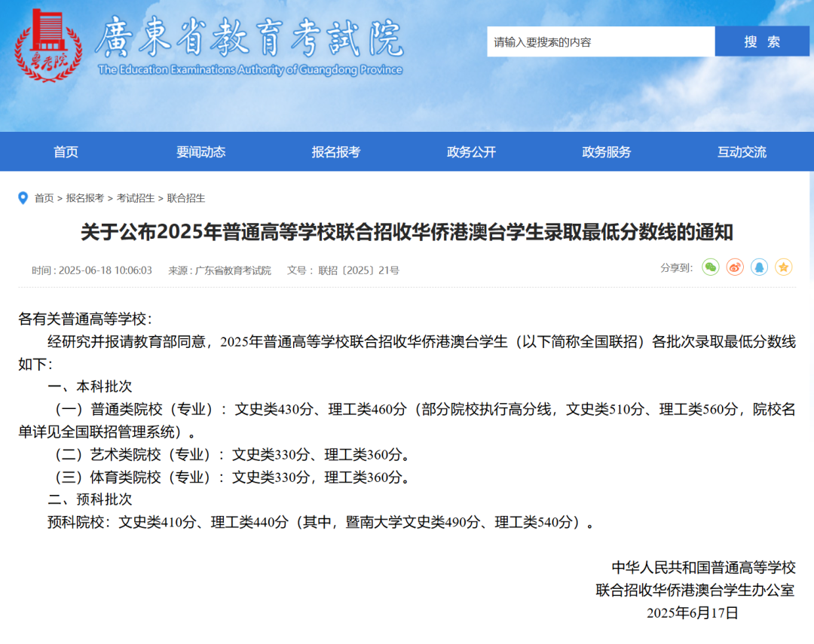Screen dimensions: 814x644
Task: Click the 廣東省教育考試院 site title
Action: [249, 38]
